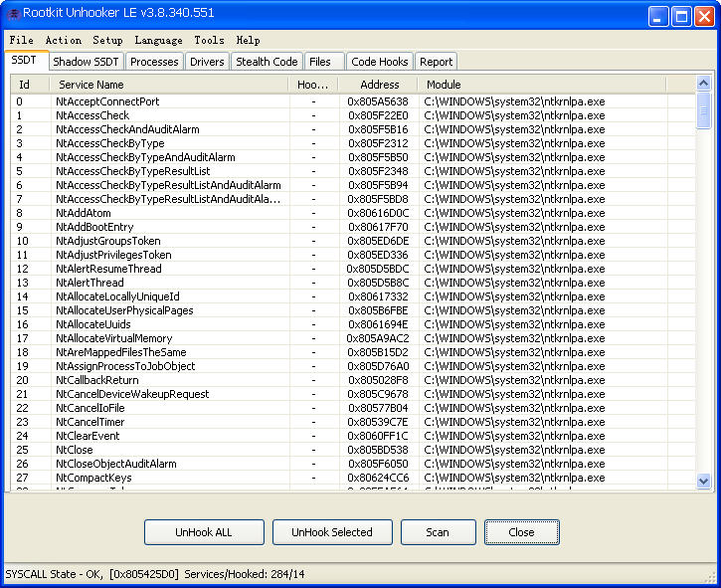Click the Rootkit Unhooker title bar icon
Image resolution: width=721 pixels, height=588 pixels.
(13, 14)
